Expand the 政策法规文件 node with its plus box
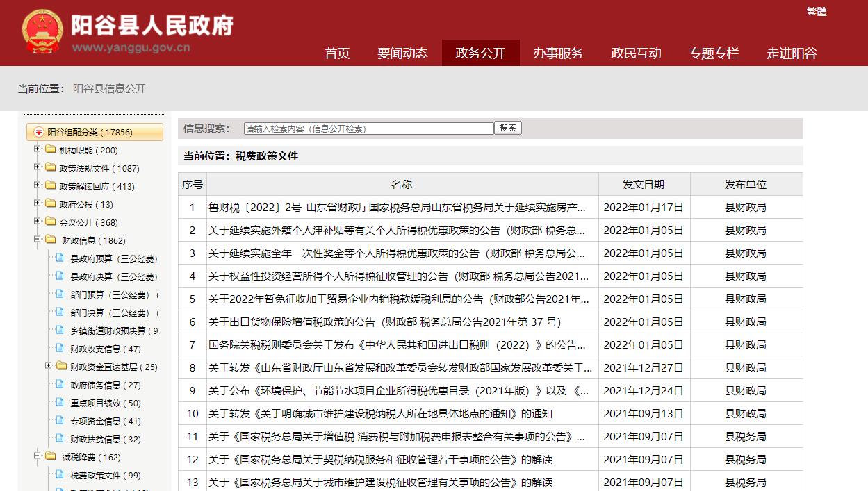This screenshot has height=491, width=868. click(38, 167)
